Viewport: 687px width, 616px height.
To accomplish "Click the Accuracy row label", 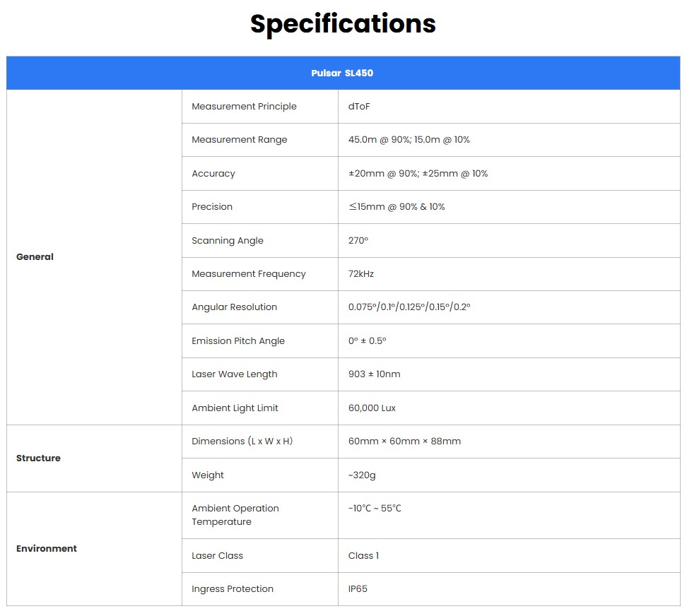I will pyautogui.click(x=213, y=174).
